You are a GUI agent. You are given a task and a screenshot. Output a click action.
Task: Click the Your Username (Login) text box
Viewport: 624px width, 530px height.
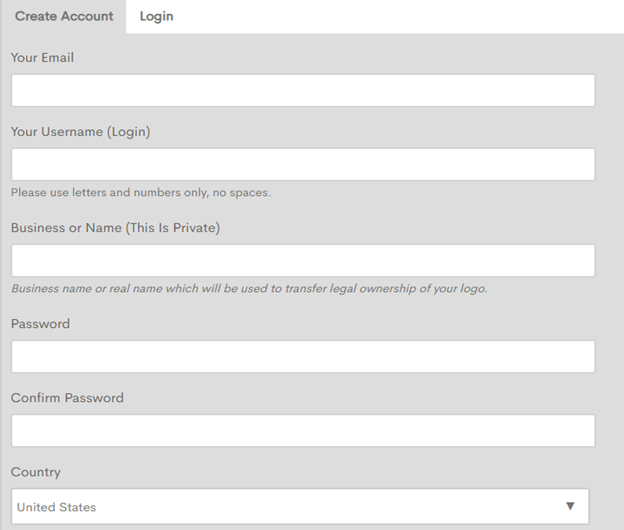303,164
